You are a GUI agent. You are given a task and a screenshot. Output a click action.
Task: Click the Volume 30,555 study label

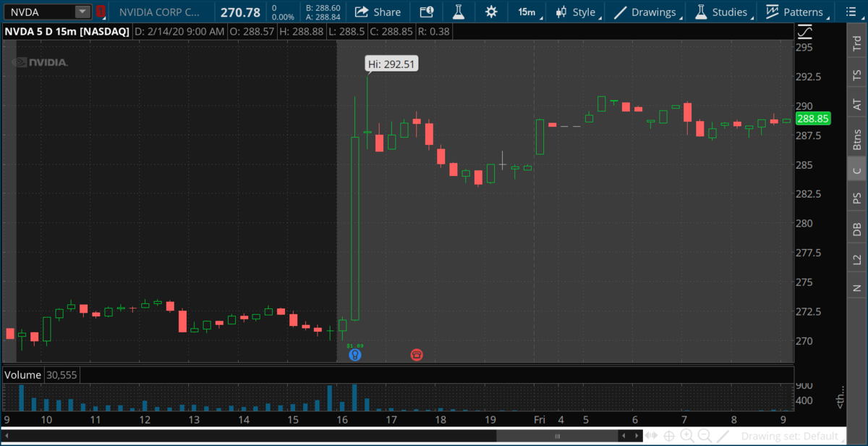pyautogui.click(x=42, y=375)
